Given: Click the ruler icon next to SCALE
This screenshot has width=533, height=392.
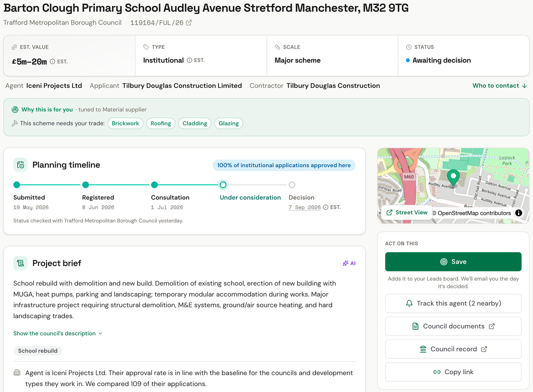Looking at the screenshot, I should [277, 47].
